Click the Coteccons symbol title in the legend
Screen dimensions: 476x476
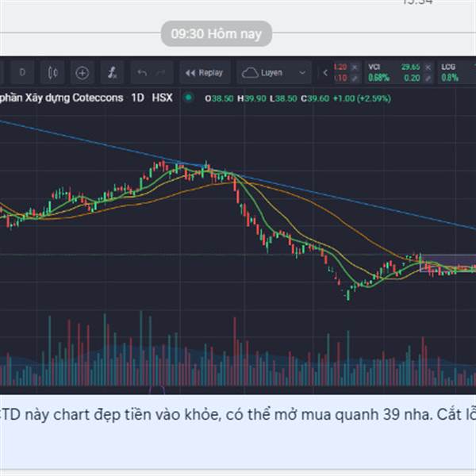(x=62, y=98)
